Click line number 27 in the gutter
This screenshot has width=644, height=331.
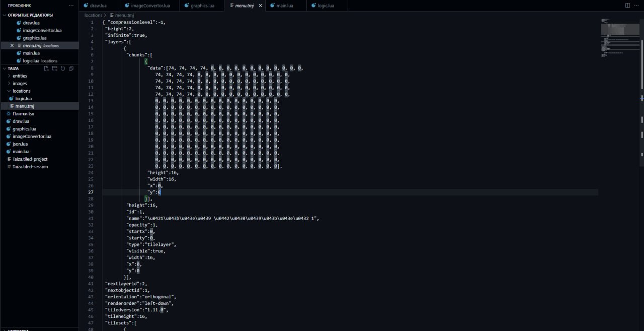click(x=91, y=192)
